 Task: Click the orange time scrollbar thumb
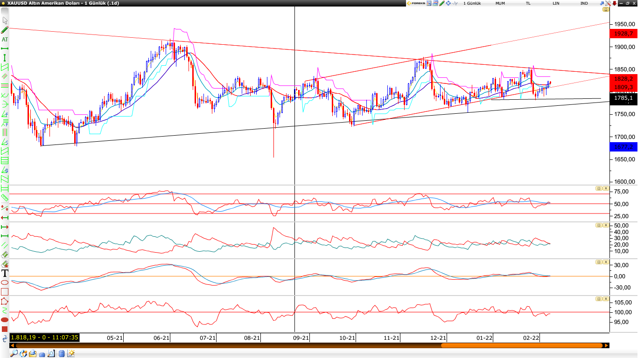(521, 345)
